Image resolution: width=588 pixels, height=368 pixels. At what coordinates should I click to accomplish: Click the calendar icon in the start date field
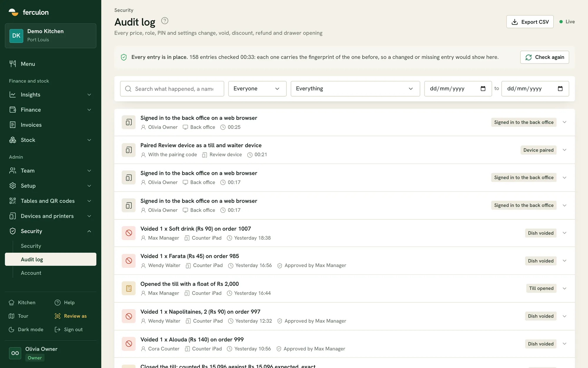pos(483,89)
